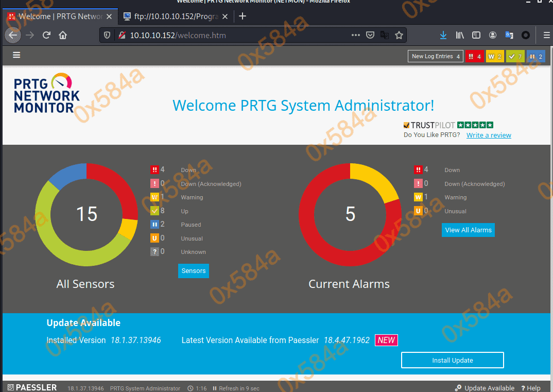Open the PRTG hamburger main menu

pyautogui.click(x=17, y=55)
